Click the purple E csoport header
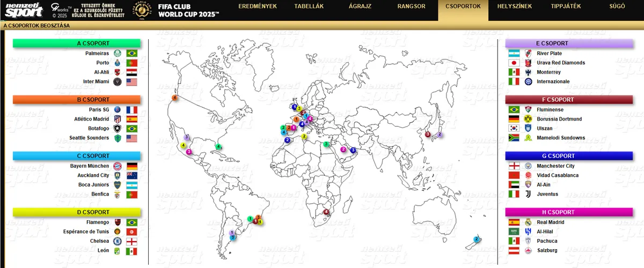The image size is (644, 268). click(569, 43)
